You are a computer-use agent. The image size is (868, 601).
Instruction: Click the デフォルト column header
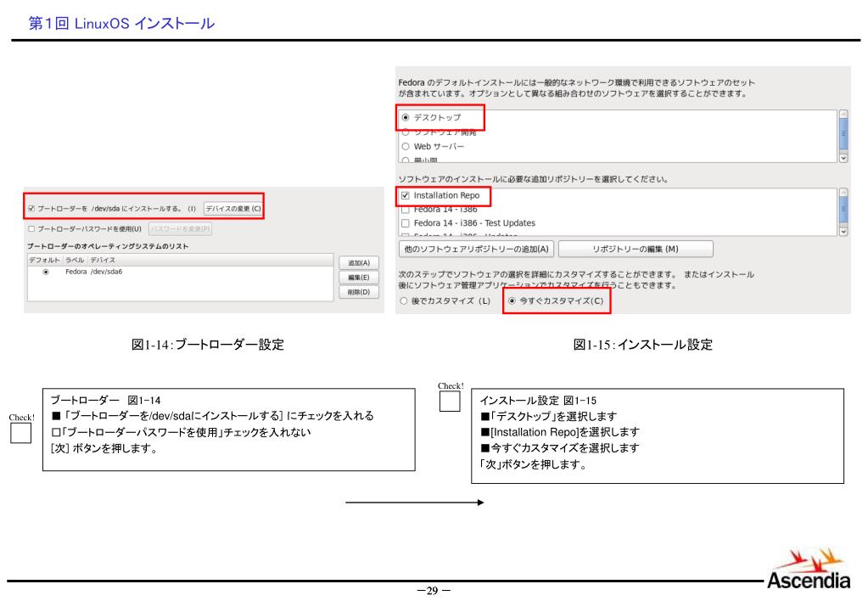[44, 260]
